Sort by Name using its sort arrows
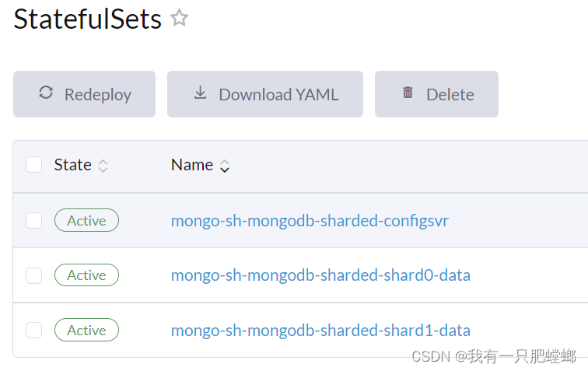The height and width of the screenshot is (371, 588). 224,166
